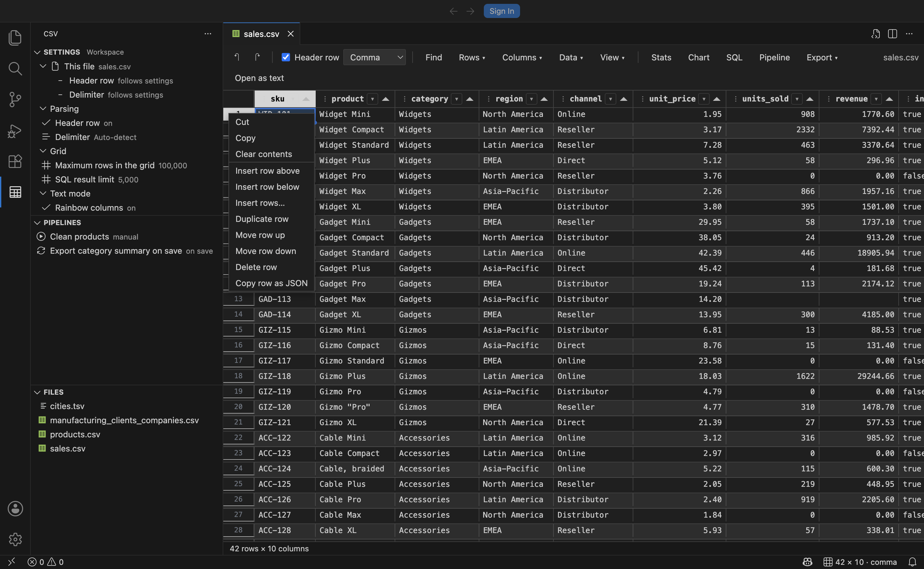Open the editor more actions ellipsis
This screenshot has height=569, width=924.
coord(909,34)
